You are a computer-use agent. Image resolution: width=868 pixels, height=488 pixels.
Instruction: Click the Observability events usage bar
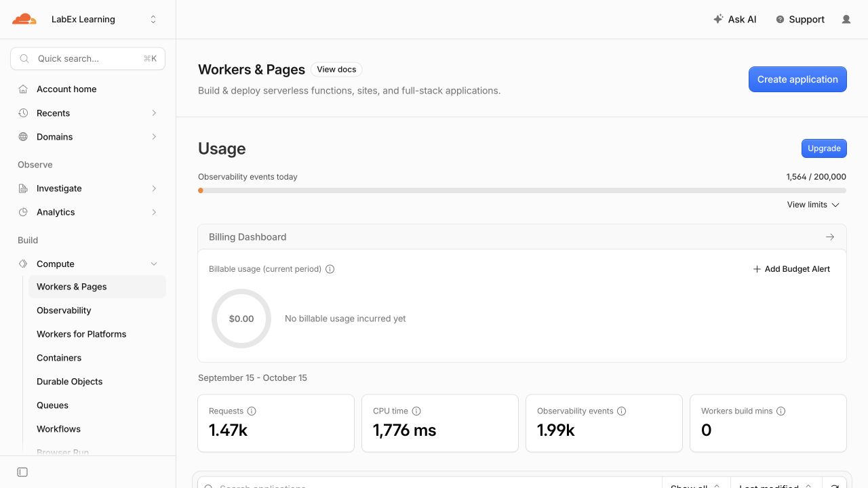(522, 190)
